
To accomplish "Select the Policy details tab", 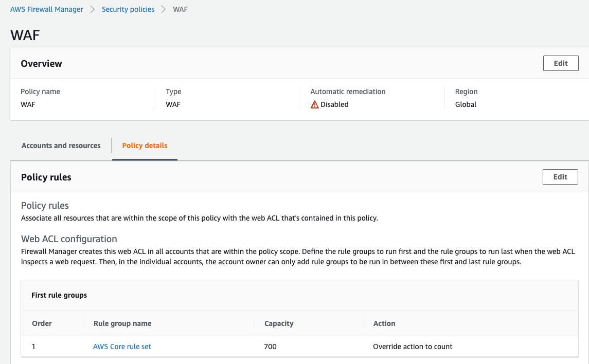I will 145,145.
